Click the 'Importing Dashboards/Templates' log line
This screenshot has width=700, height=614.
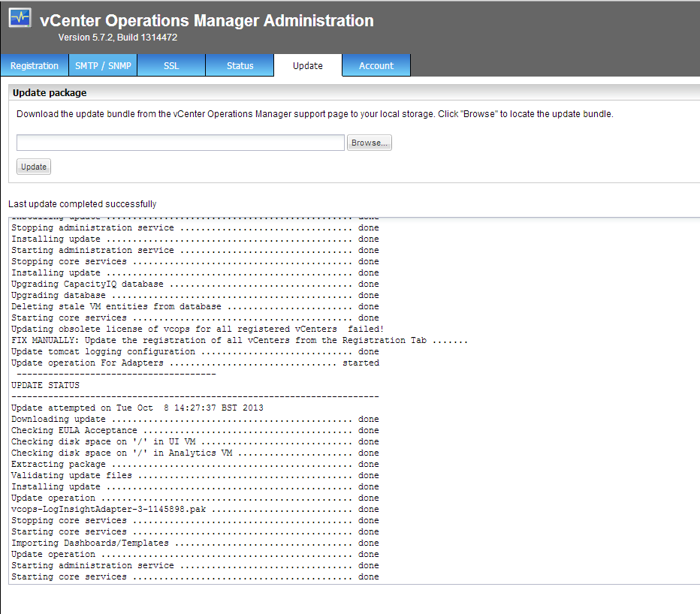coord(90,543)
